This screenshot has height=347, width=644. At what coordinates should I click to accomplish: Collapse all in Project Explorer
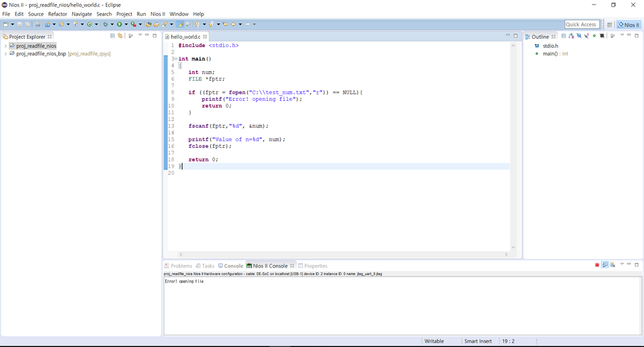112,36
